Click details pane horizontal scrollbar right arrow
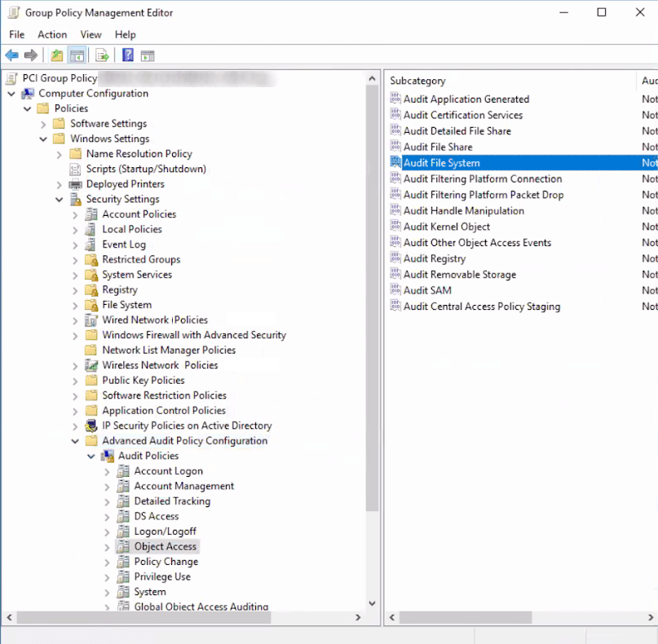Image resolution: width=658 pixels, height=644 pixels. click(651, 617)
